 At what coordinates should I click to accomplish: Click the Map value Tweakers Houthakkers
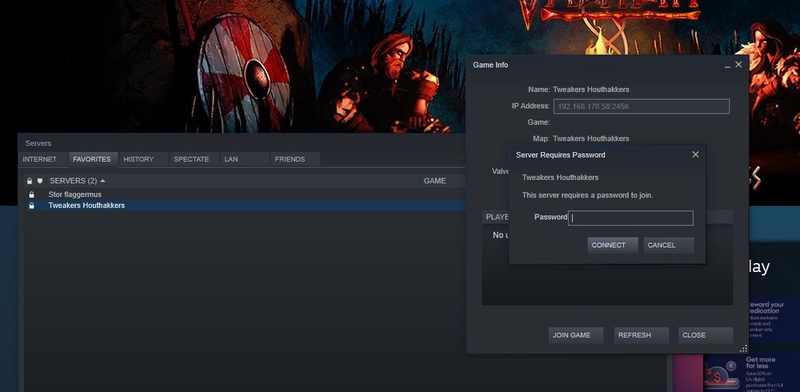pos(591,138)
